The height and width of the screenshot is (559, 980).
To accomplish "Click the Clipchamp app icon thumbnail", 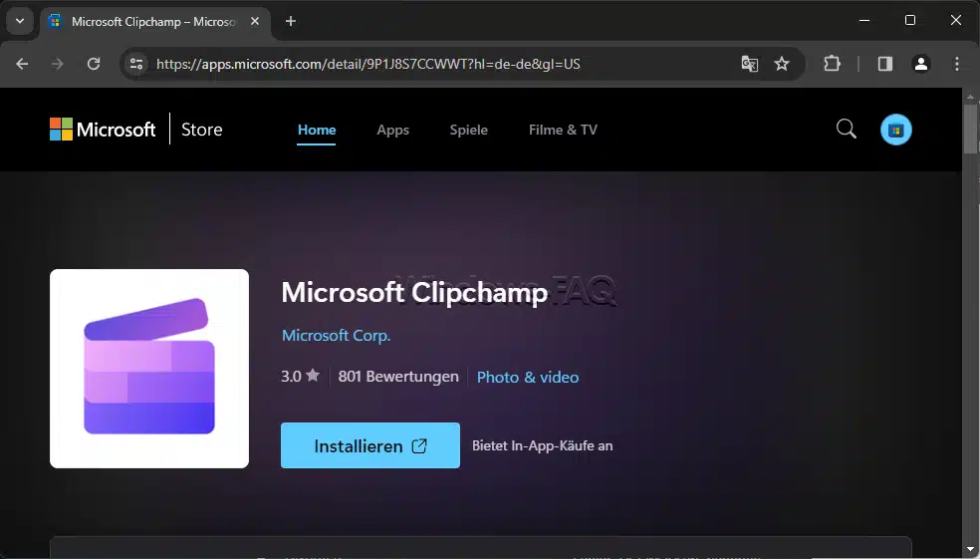I will (x=149, y=369).
